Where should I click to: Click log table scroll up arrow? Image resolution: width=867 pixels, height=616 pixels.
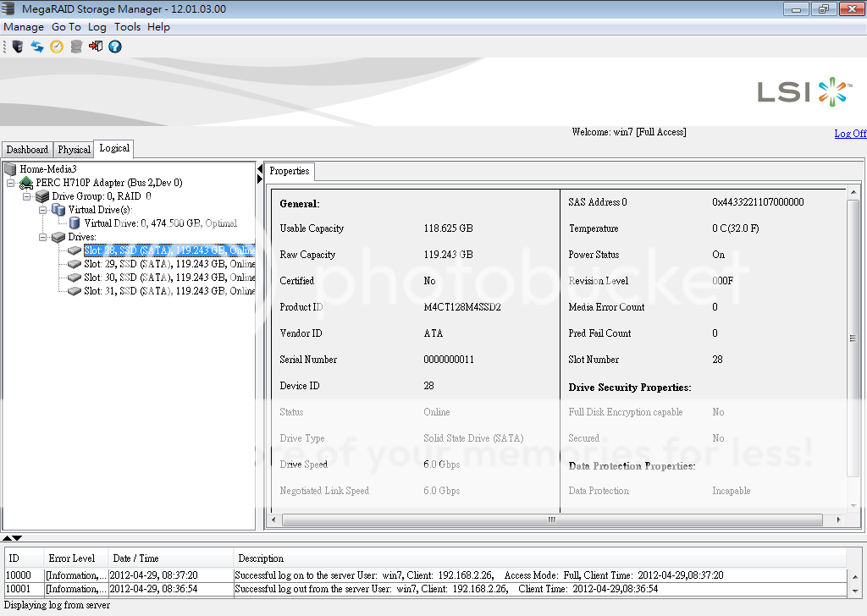pyautogui.click(x=855, y=576)
